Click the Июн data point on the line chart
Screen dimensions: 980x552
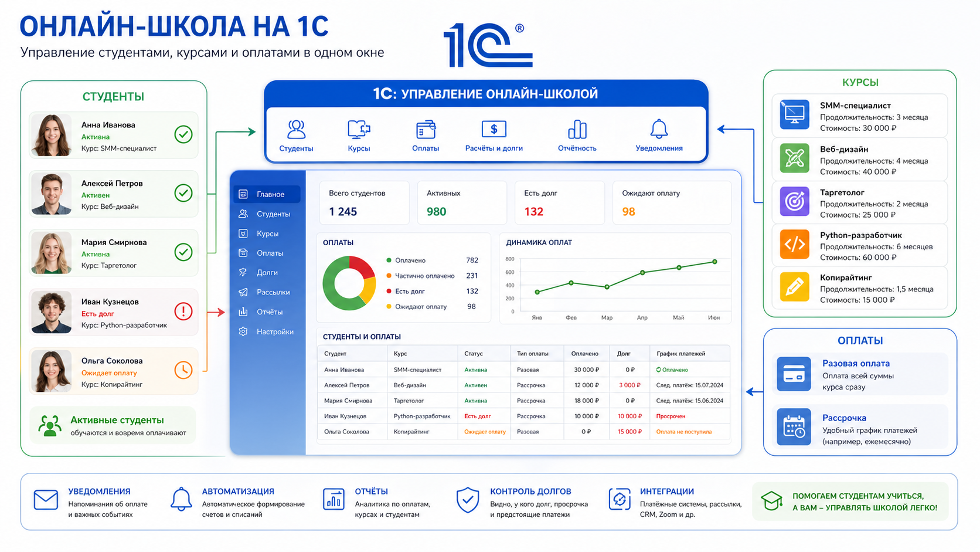[714, 262]
